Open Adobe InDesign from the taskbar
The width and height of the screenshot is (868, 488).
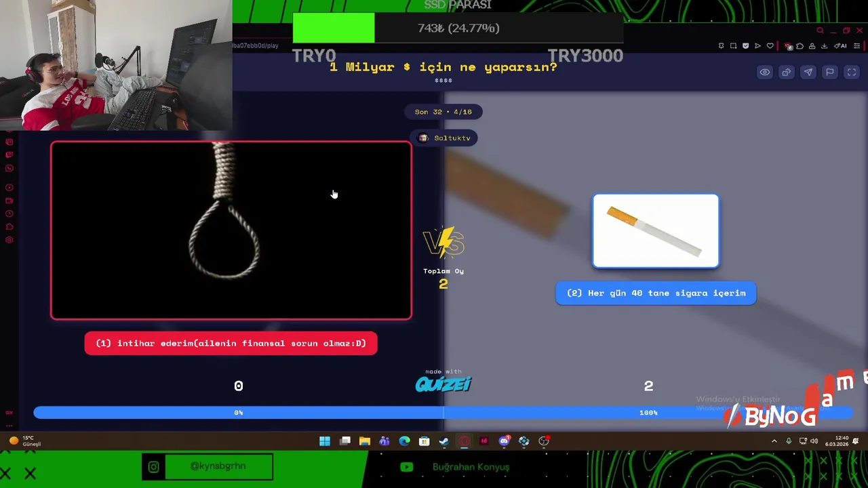click(484, 441)
